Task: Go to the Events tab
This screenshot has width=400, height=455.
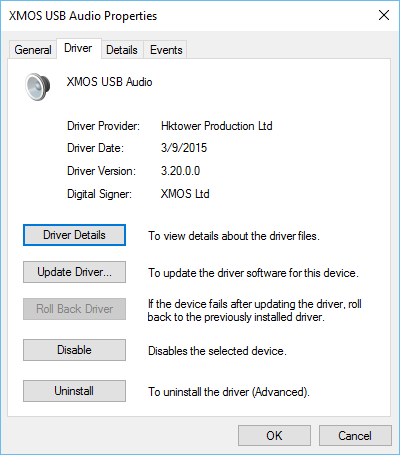Action: tap(166, 50)
